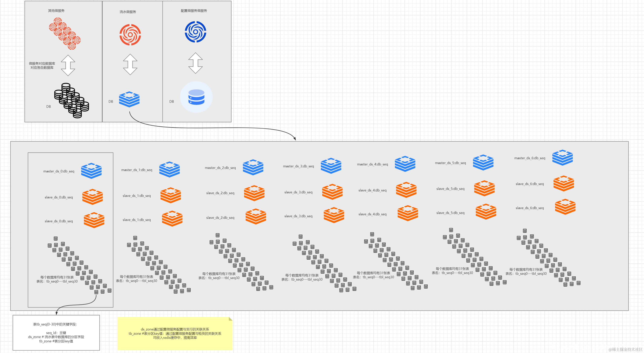
Task: Select the slave_ds_6:db_seq upper text label
Action: (529, 184)
